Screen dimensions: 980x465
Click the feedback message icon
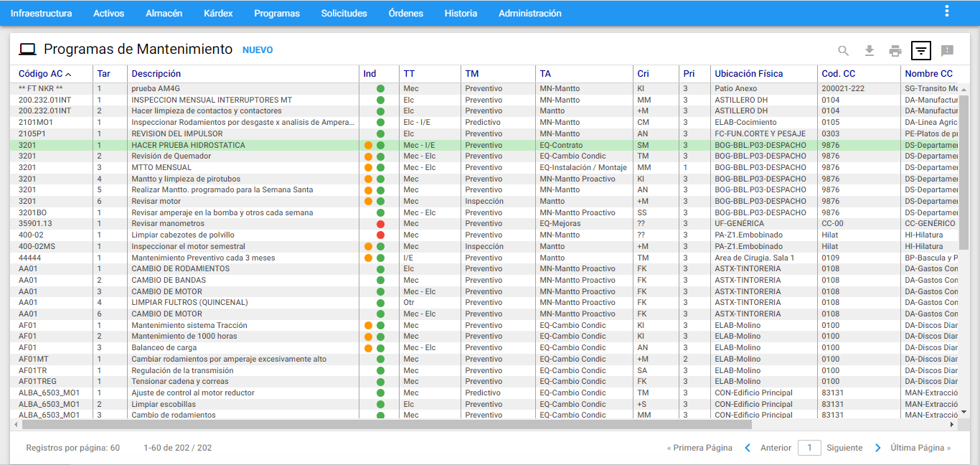(x=947, y=50)
